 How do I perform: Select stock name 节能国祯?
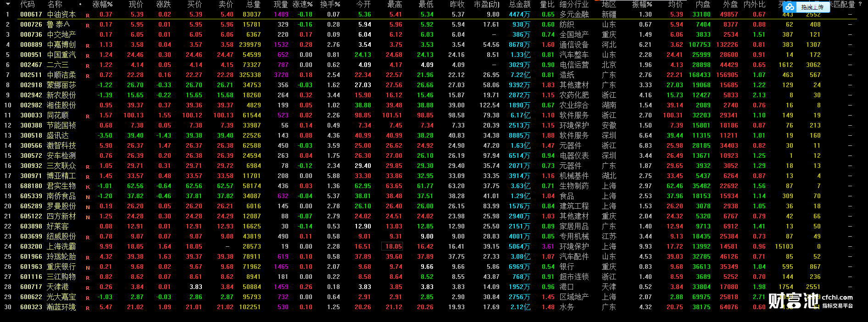point(61,125)
